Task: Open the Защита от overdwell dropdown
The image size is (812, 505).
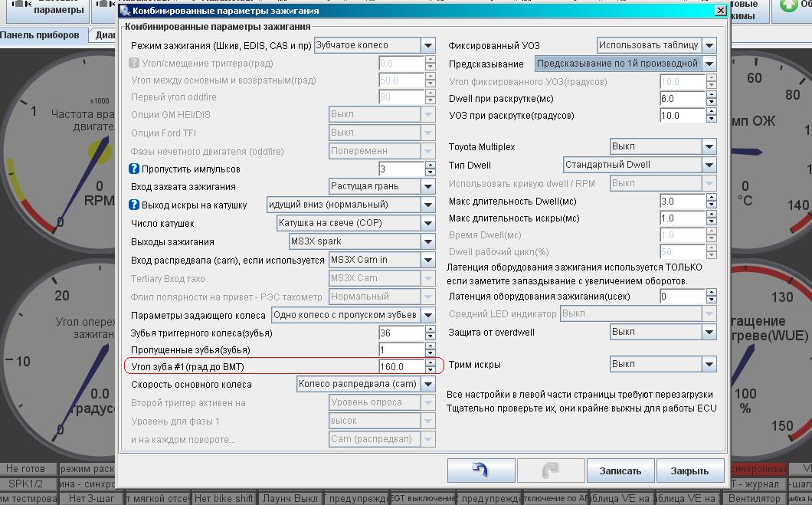Action: [709, 333]
